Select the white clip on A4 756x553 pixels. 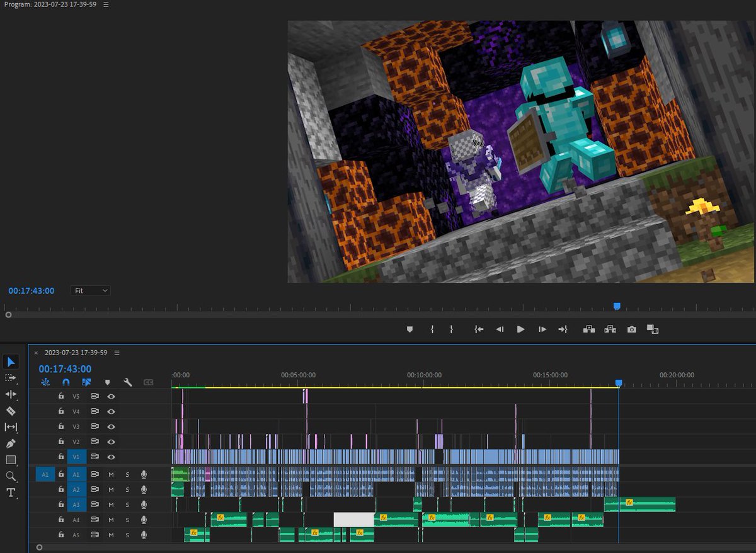353,520
